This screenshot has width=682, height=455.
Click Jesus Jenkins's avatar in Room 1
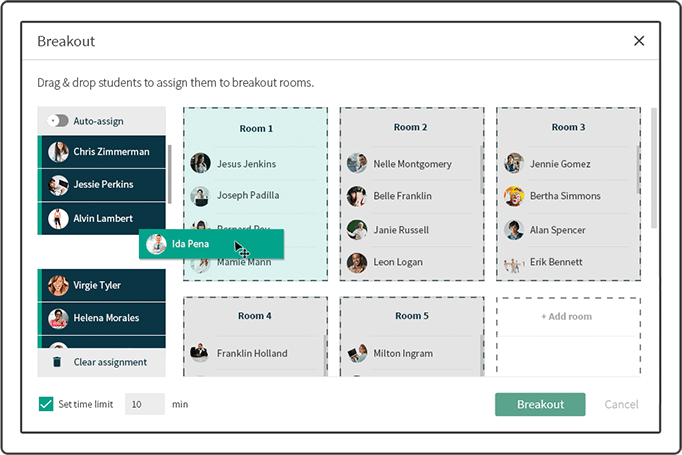click(201, 163)
